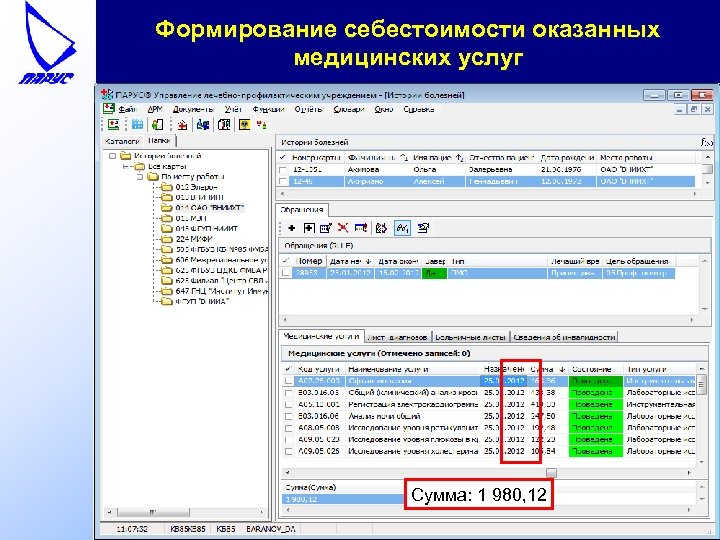Image resolution: width=720 pixels, height=540 pixels.
Task: Click the open book icon in main toolbar
Action: click(x=224, y=124)
